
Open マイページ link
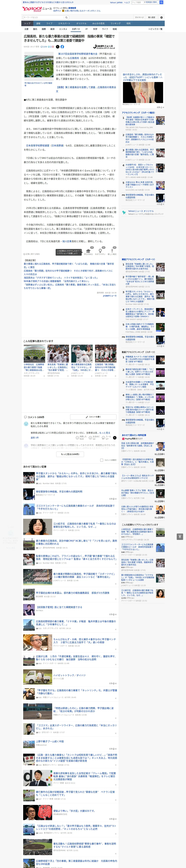tap(139, 18)
